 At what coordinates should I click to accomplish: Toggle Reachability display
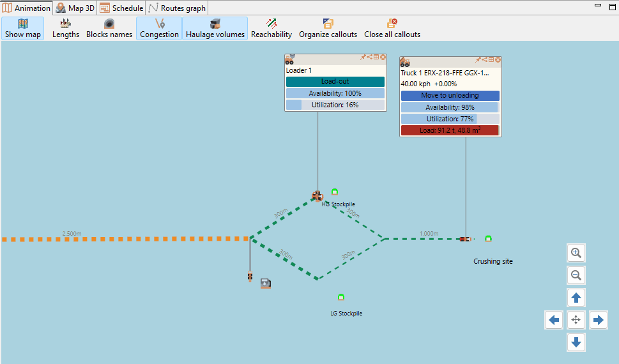point(271,29)
